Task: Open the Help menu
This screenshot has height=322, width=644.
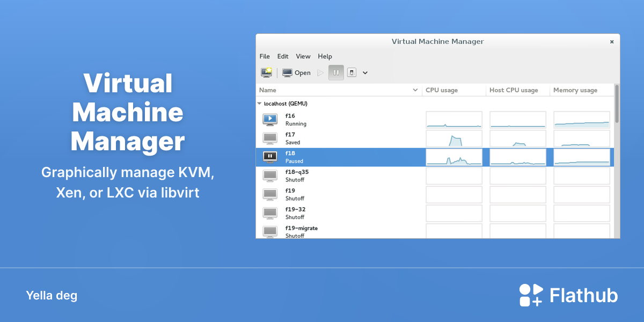Action: click(325, 56)
